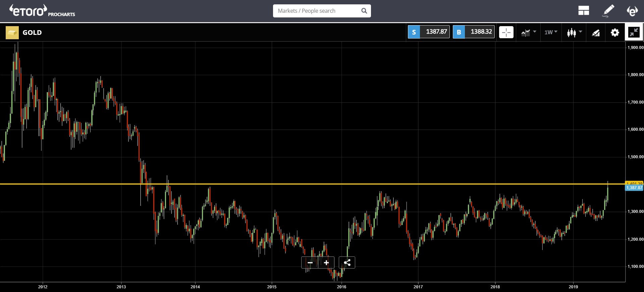This screenshot has width=644, height=292.
Task: Open the 1W timeframe dropdown
Action: click(551, 32)
